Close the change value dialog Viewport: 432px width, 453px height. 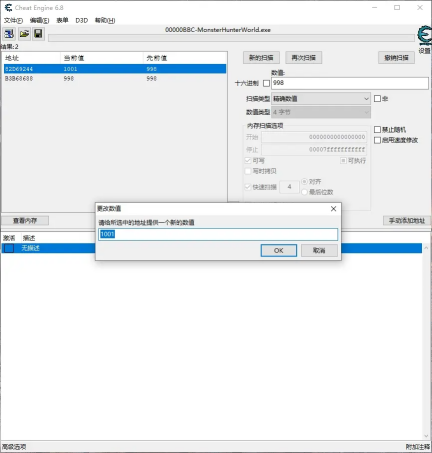(x=333, y=209)
